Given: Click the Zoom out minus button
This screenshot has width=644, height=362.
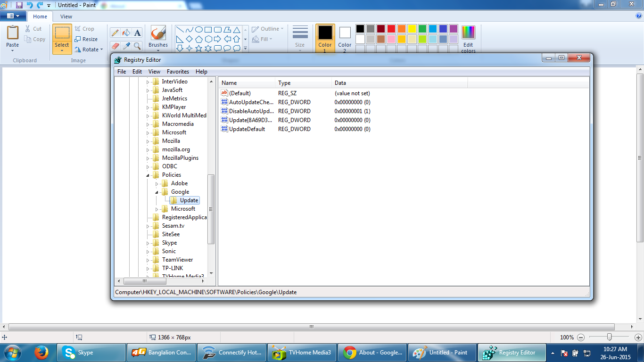Looking at the screenshot, I should point(581,337).
